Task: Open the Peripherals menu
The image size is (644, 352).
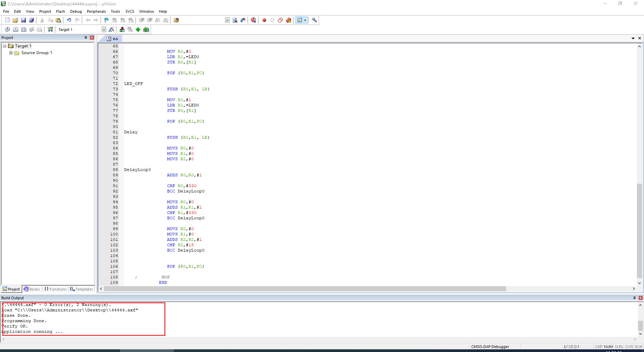Action: pyautogui.click(x=96, y=11)
